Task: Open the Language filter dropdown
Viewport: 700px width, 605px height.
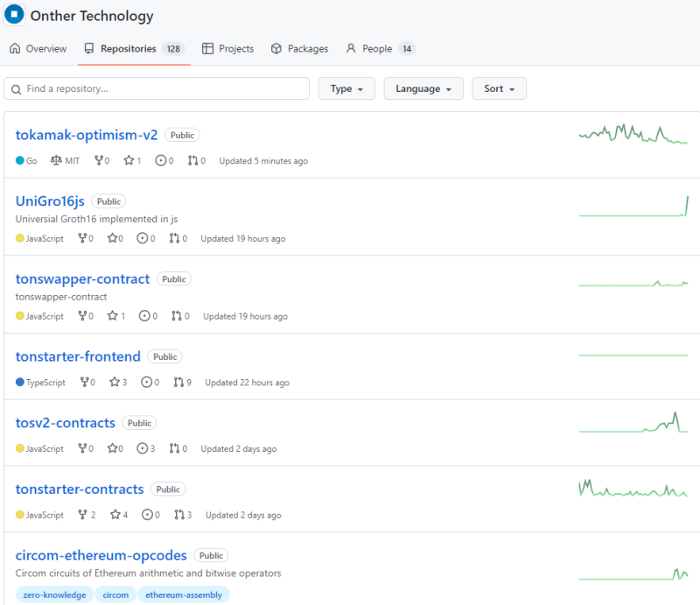Action: [x=423, y=88]
